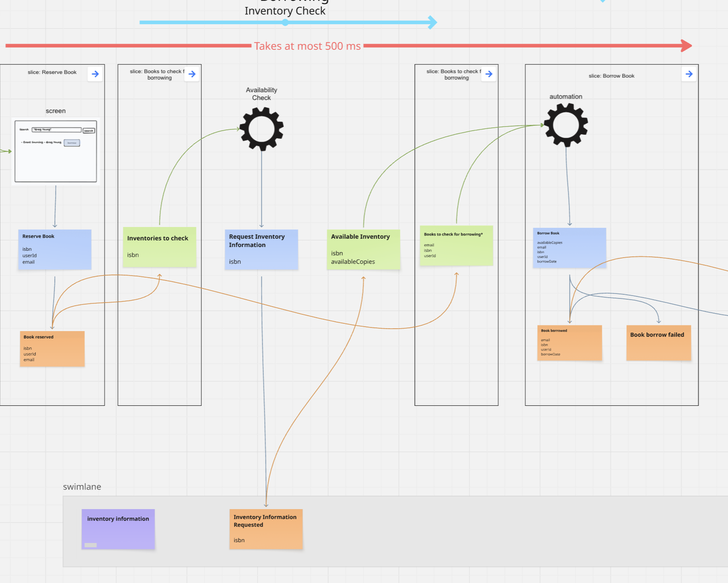Select the orange Book reserved event note
728x583 pixels.
point(52,348)
